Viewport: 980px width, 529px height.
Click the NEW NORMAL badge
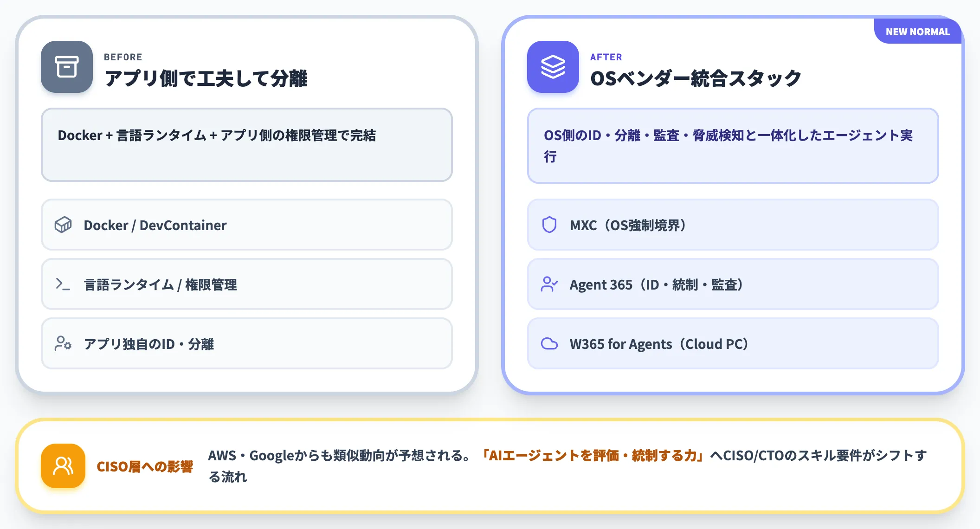[x=917, y=32]
